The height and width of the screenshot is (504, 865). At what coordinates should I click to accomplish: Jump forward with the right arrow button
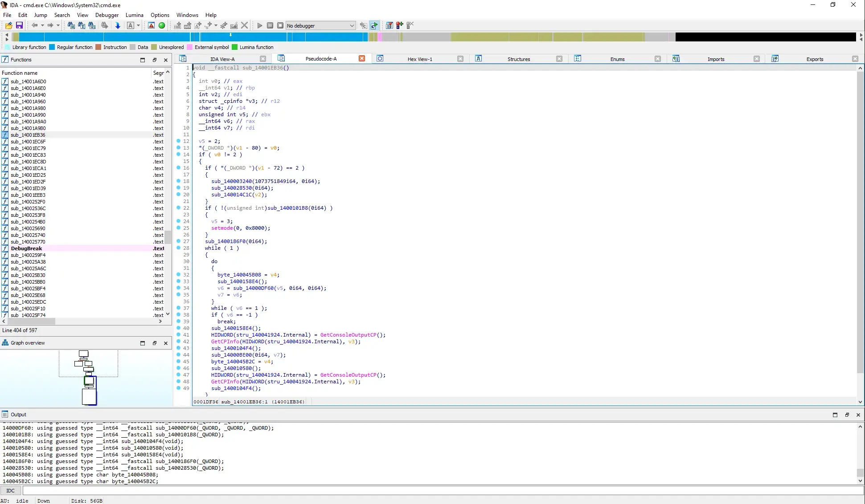[50, 25]
